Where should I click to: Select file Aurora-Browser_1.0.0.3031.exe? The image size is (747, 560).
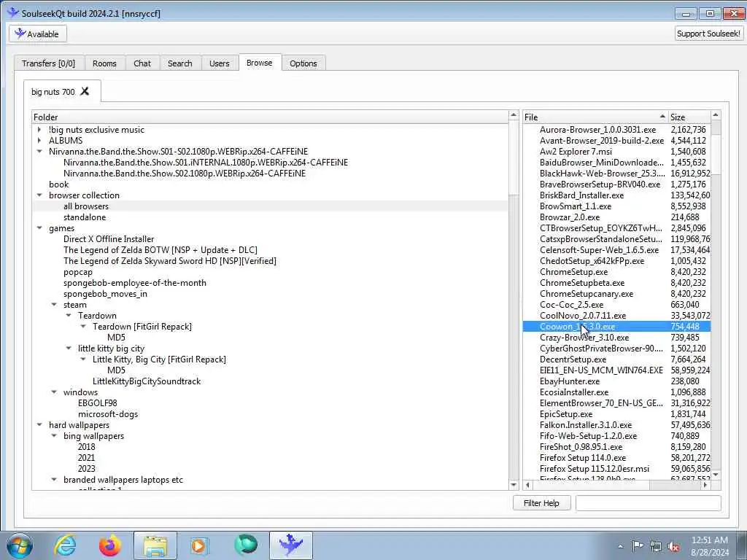(597, 130)
